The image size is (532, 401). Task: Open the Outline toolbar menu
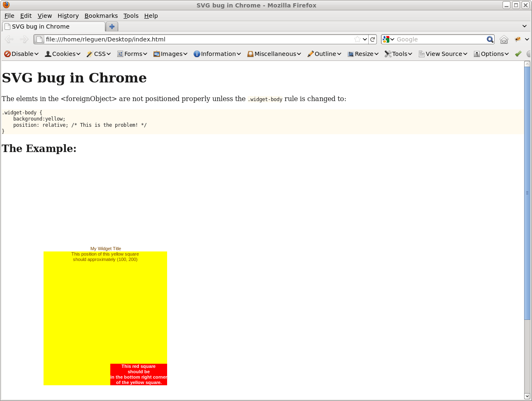click(324, 54)
